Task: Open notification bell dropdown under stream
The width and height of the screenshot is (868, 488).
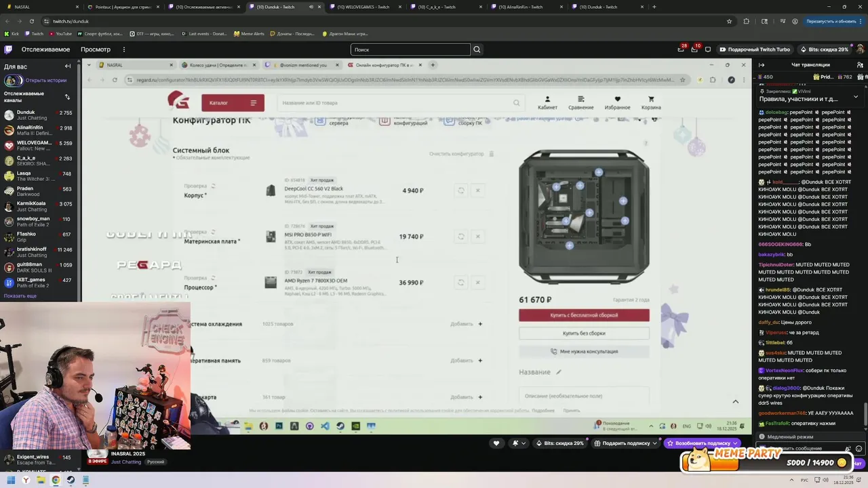Action: (519, 443)
